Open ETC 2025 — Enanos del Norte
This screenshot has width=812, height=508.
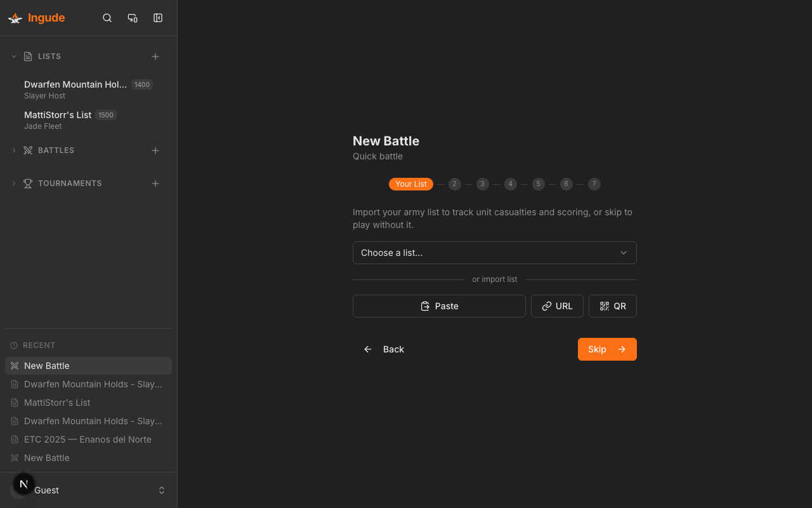click(88, 439)
